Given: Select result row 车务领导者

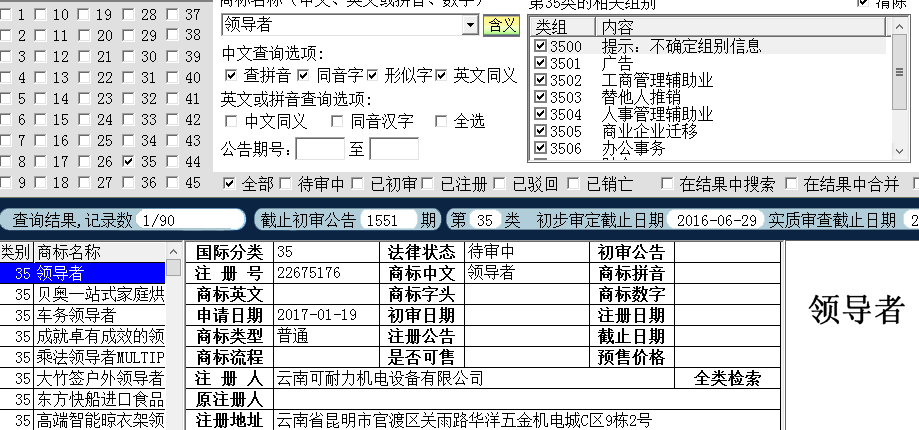Looking at the screenshot, I should tap(83, 315).
